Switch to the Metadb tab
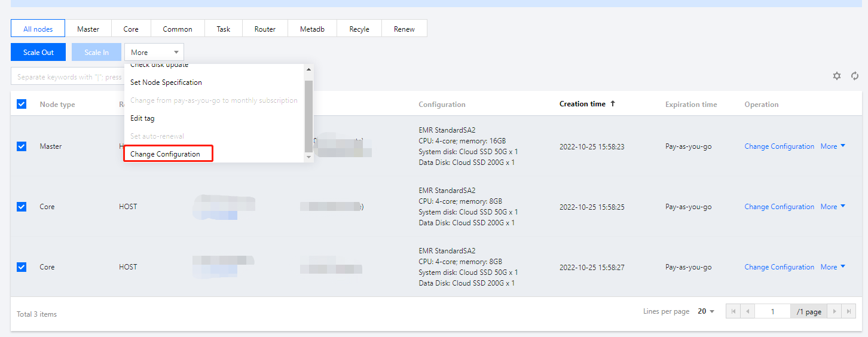 [x=312, y=29]
